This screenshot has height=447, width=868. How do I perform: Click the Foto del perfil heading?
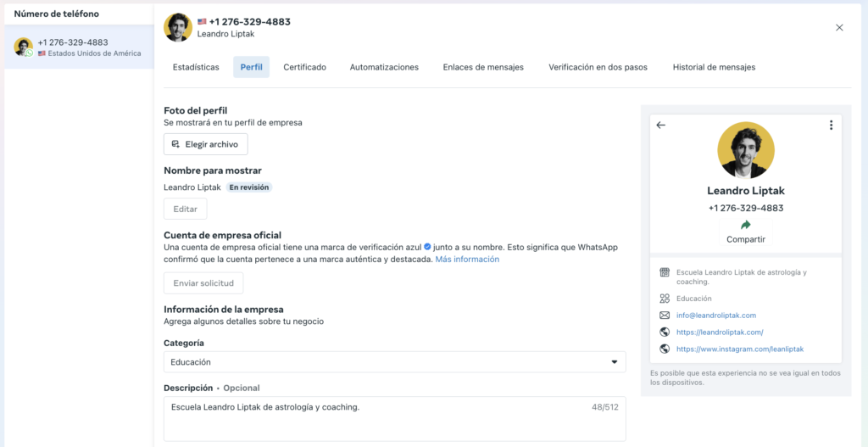196,111
